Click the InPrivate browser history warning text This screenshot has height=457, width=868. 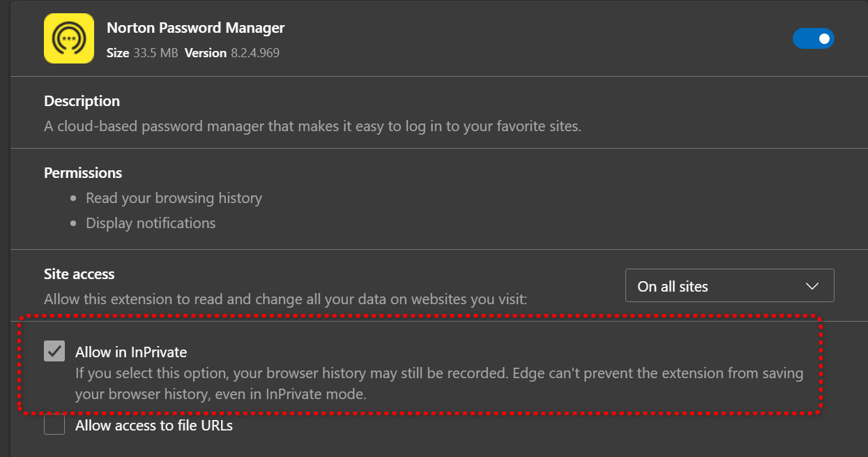click(x=439, y=383)
